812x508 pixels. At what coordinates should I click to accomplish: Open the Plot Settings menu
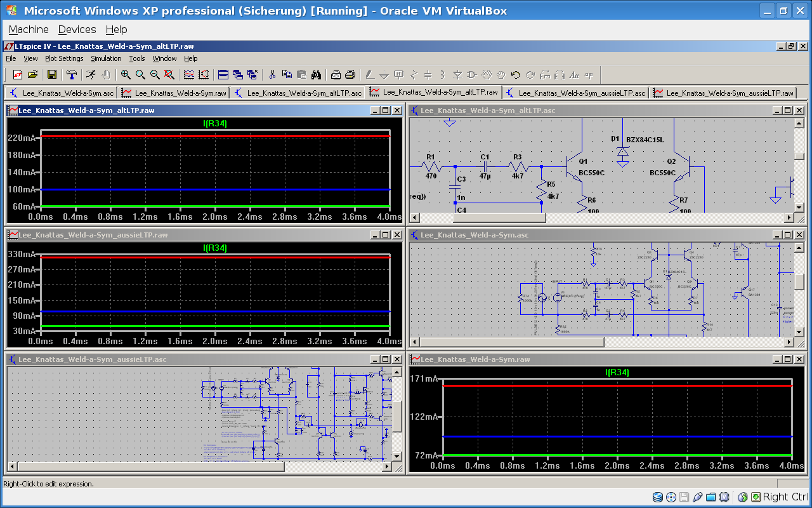point(64,58)
